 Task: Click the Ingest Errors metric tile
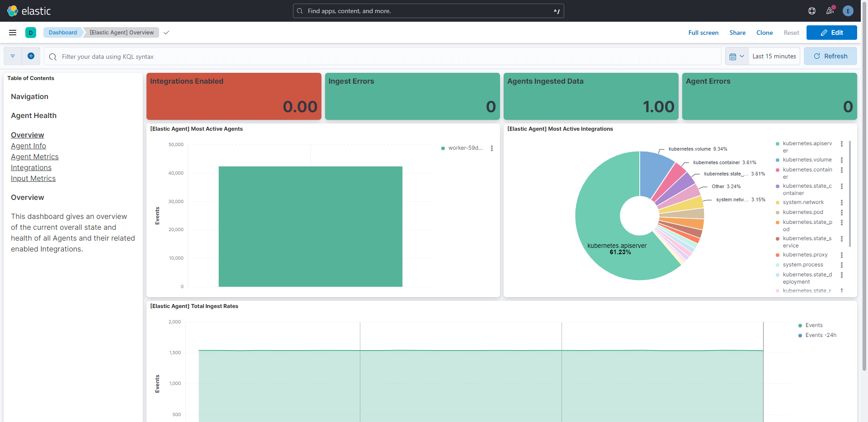412,96
